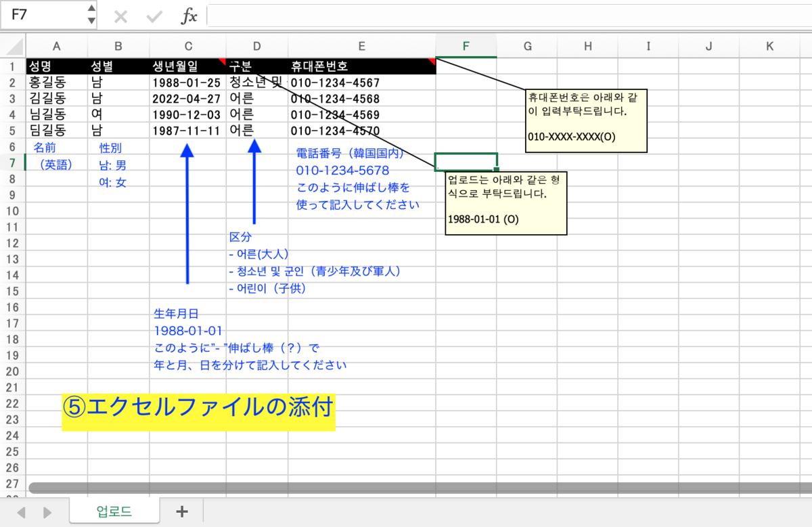Click the 청소년 및 cell in row 2
This screenshot has height=527, width=812.
pyautogui.click(x=257, y=83)
